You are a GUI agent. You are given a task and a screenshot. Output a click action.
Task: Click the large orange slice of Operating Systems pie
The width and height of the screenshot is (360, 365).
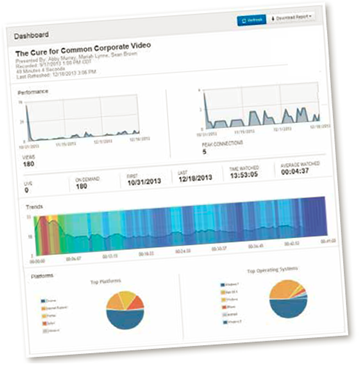point(283,290)
